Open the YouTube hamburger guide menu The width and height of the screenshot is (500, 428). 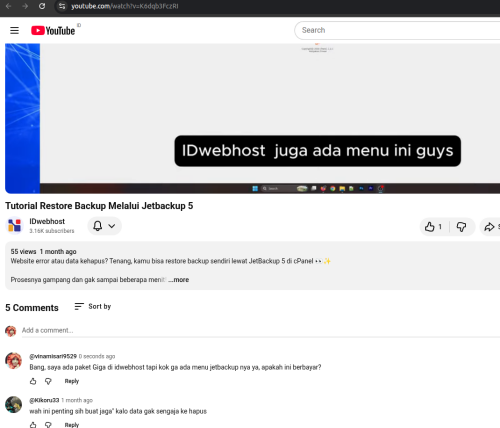[14, 31]
